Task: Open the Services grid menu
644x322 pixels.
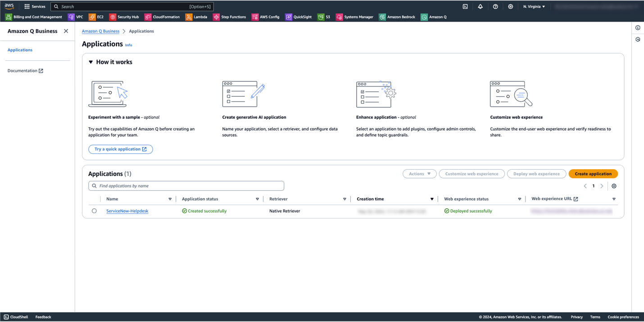Action: point(35,7)
